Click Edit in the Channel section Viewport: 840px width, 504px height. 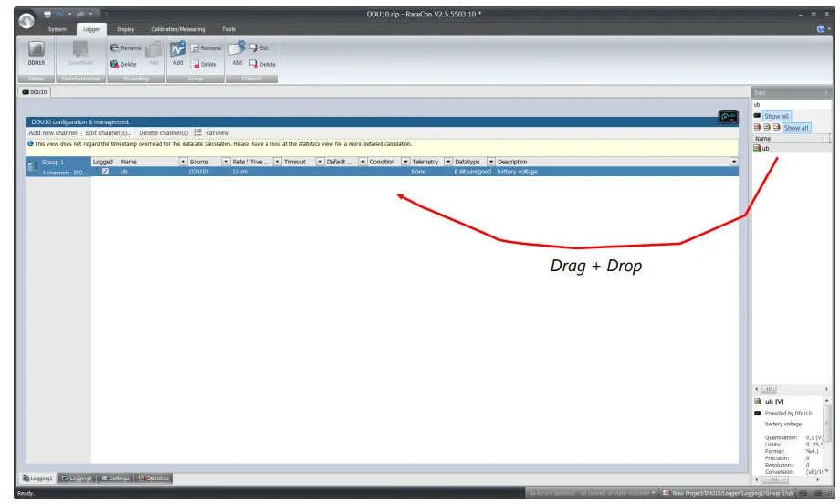259,48
